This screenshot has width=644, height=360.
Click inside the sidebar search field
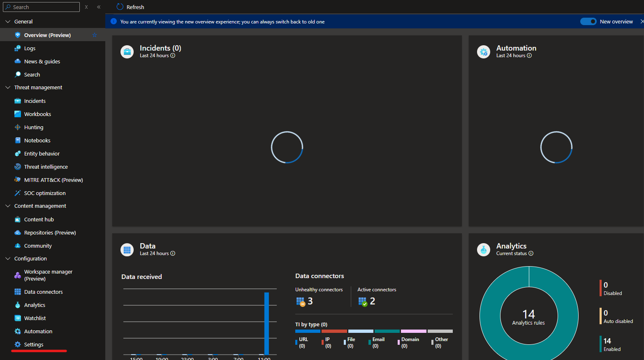point(41,7)
